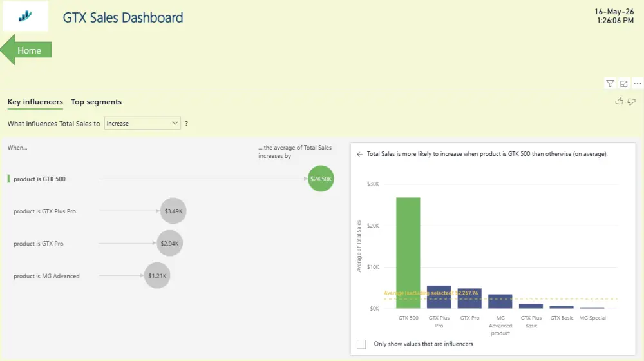The width and height of the screenshot is (644, 361).
Task: Click the dashboard logo icon
Action: pos(25,16)
